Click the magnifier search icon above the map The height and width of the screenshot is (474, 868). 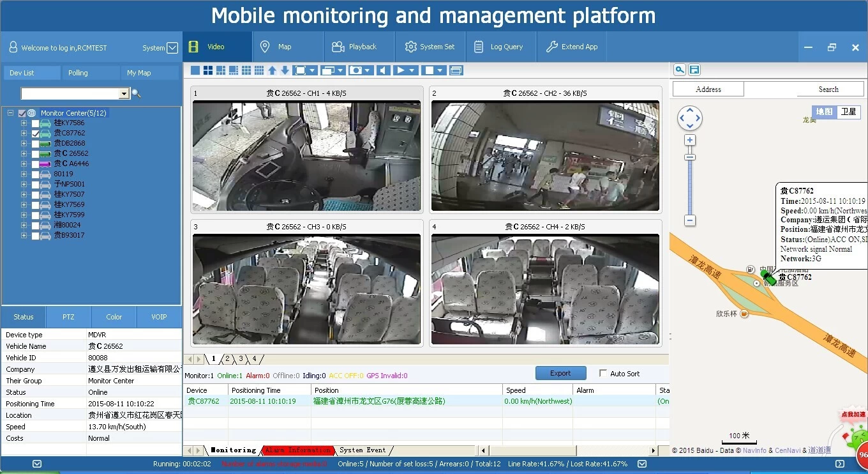click(x=679, y=69)
